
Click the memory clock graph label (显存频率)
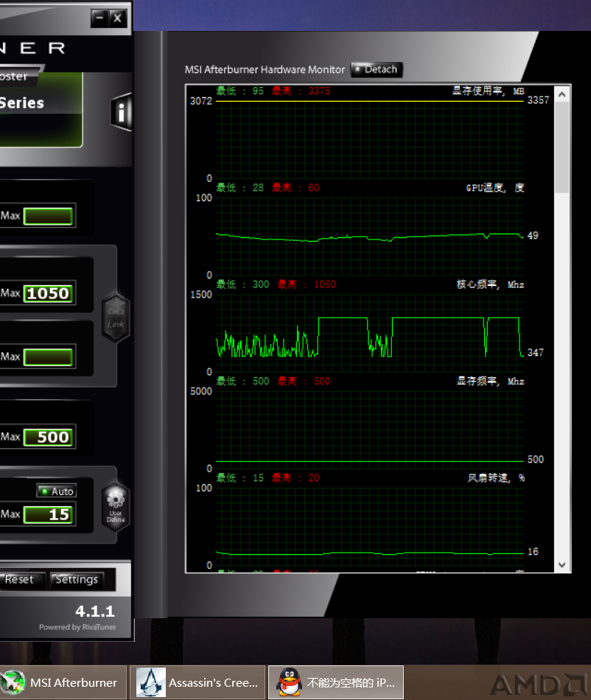coord(490,381)
